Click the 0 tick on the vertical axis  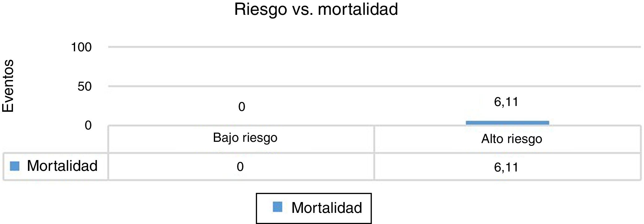pyautogui.click(x=88, y=125)
